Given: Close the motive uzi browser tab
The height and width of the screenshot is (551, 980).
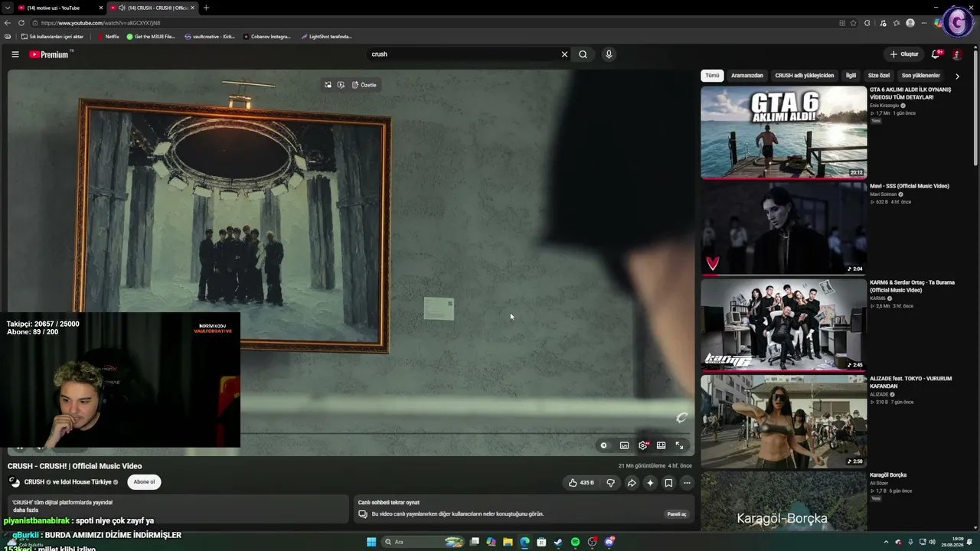Looking at the screenshot, I should (100, 8).
